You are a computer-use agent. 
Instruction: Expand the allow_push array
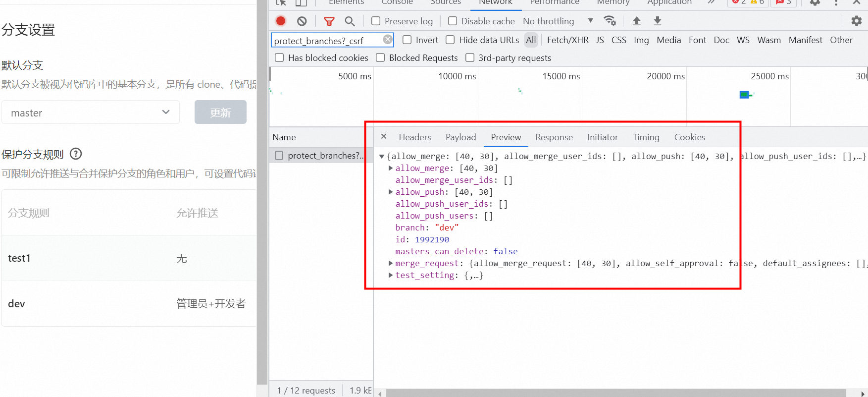[x=391, y=192]
